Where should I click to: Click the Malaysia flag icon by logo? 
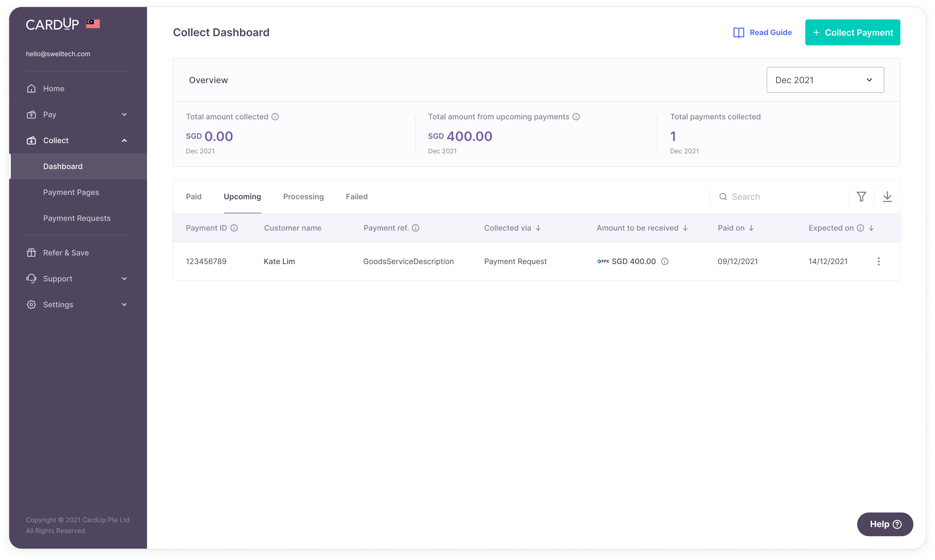click(x=93, y=24)
